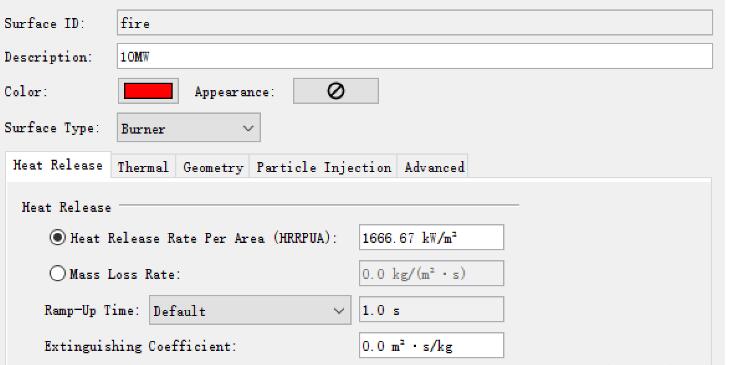Screen dimensions: 737x365
Task: Open the Appearance selector with no-texture icon
Action: [x=336, y=91]
